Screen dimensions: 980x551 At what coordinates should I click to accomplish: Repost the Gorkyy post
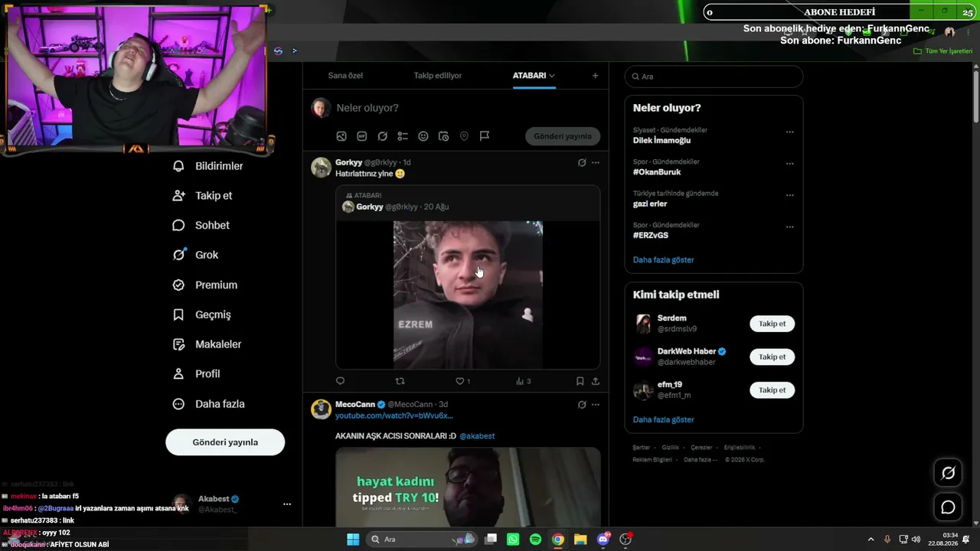pos(400,381)
